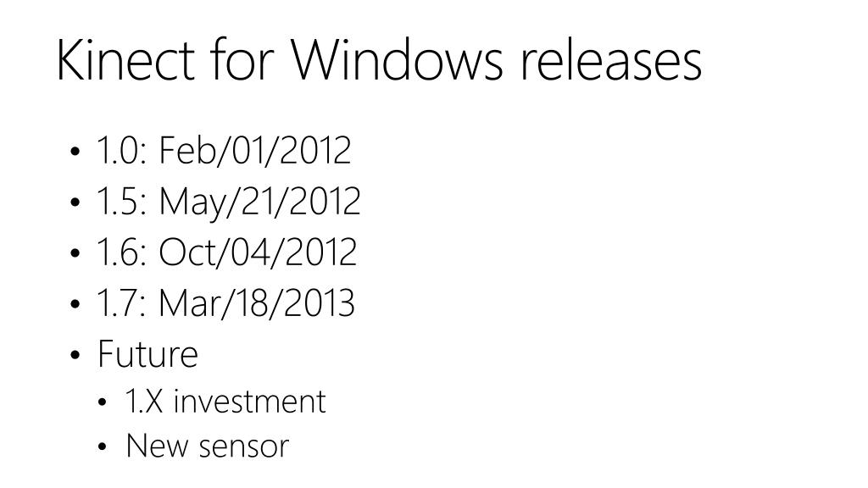Click the slide title Kinect for Windows releases

(379, 60)
